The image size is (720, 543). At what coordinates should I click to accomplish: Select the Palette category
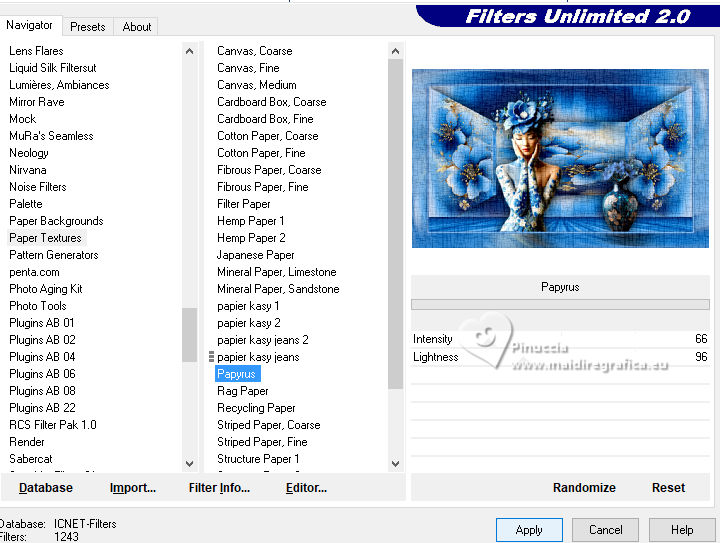26,204
